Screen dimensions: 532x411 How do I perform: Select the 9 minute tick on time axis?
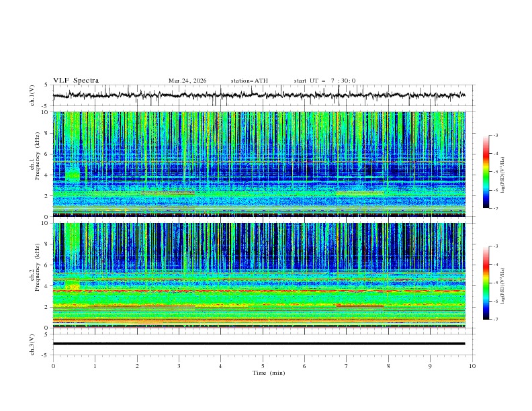coord(431,365)
